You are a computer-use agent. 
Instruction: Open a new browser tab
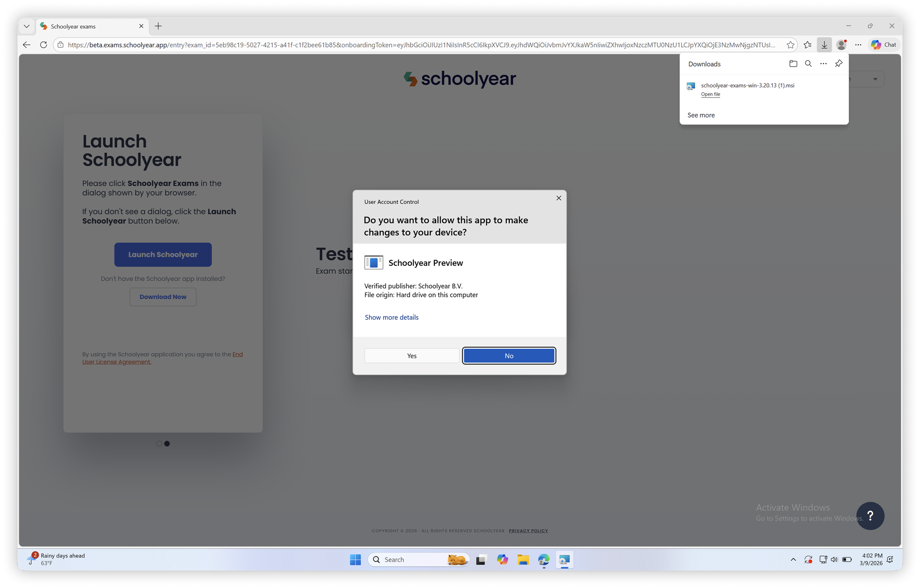pos(158,26)
